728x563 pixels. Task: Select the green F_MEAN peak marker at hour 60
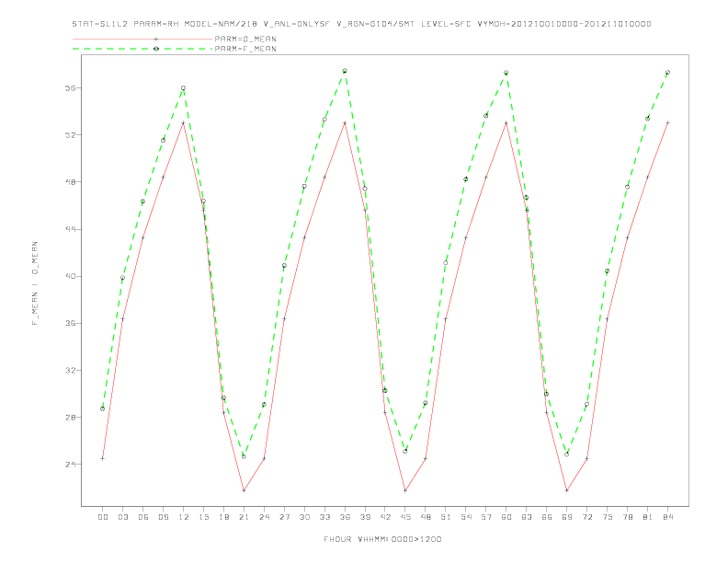tap(506, 73)
